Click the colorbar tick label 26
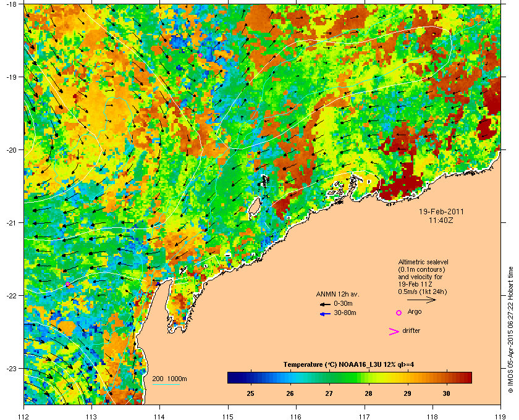 (x=290, y=393)
